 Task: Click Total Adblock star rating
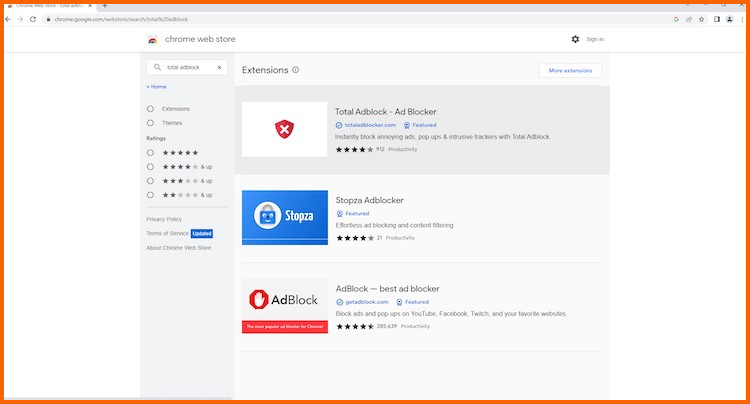tap(354, 150)
